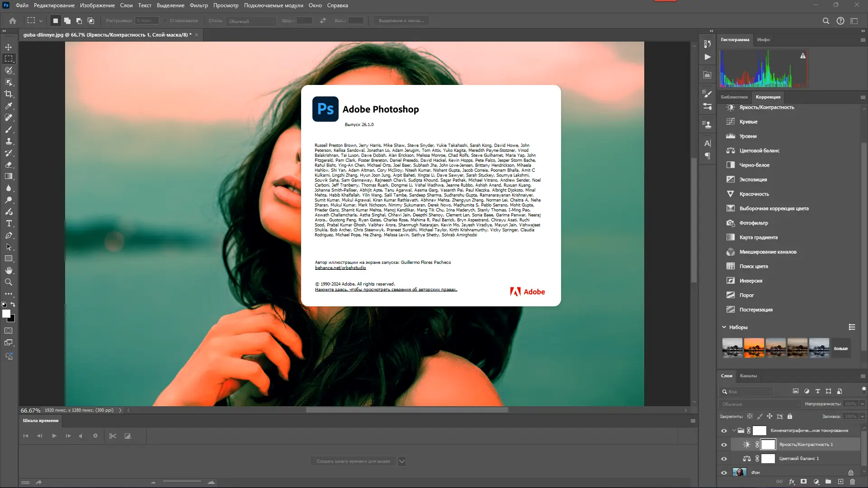Toggle visibility of the Cinematic toning group

pos(724,431)
